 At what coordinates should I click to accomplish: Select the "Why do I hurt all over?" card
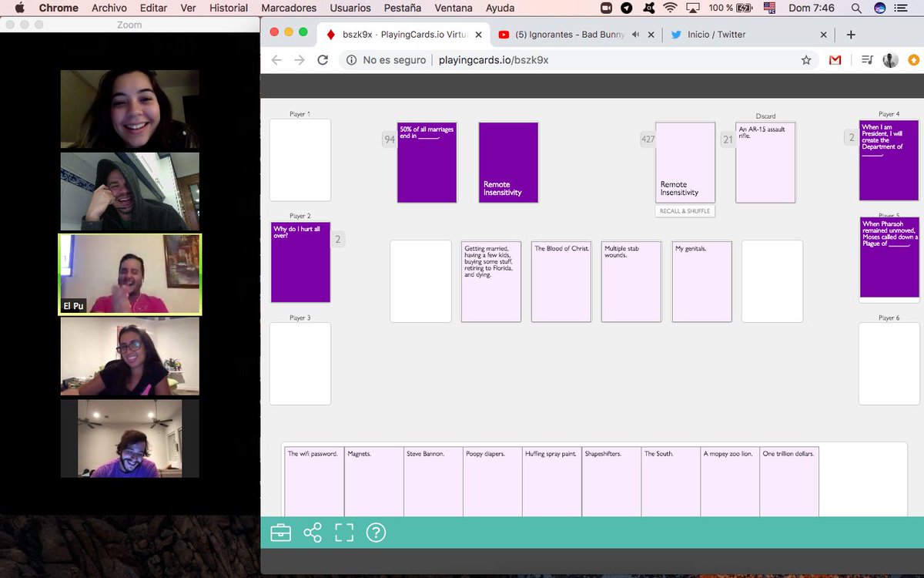click(300, 263)
